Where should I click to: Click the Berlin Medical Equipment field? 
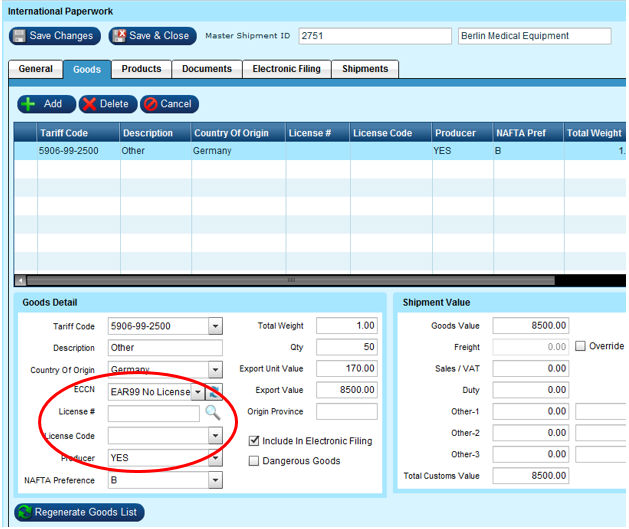click(x=534, y=36)
